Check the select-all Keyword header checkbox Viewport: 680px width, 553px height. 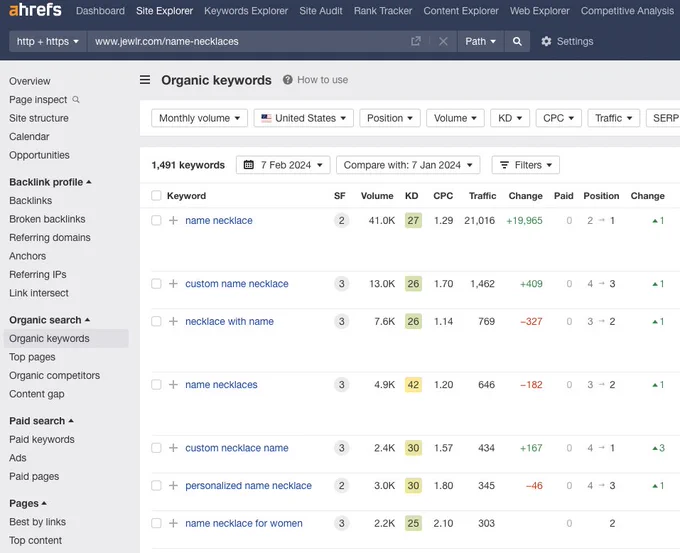(x=156, y=196)
